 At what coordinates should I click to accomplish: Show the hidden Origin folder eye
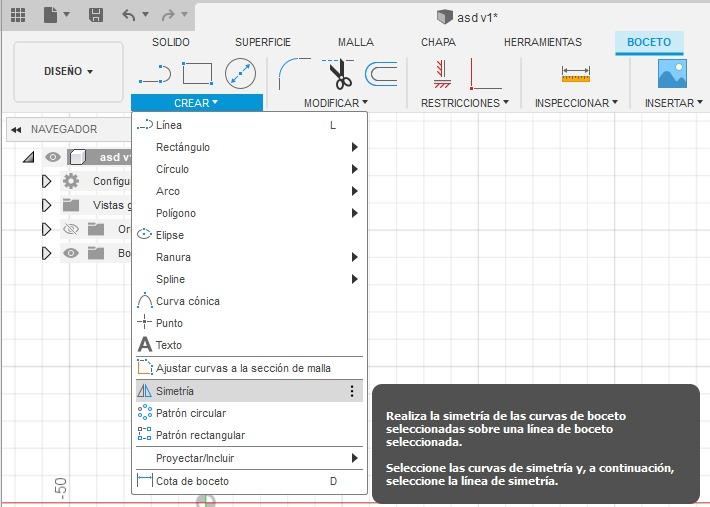71,229
